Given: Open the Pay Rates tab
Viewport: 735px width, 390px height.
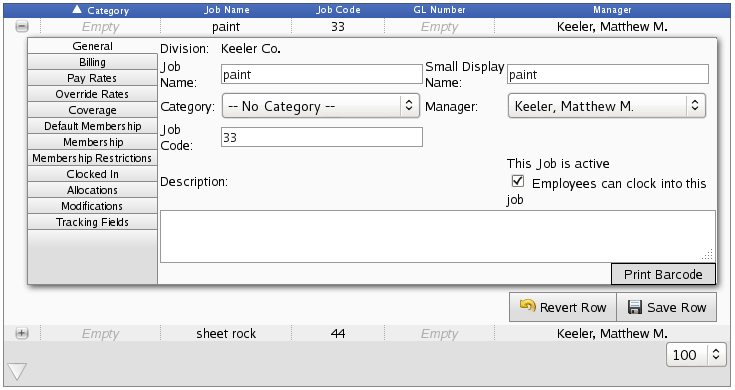Looking at the screenshot, I should 92,78.
